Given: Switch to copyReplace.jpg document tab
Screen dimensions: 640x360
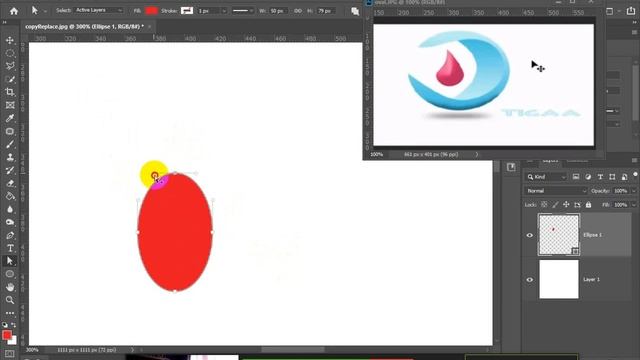Looking at the screenshot, I should (84, 27).
